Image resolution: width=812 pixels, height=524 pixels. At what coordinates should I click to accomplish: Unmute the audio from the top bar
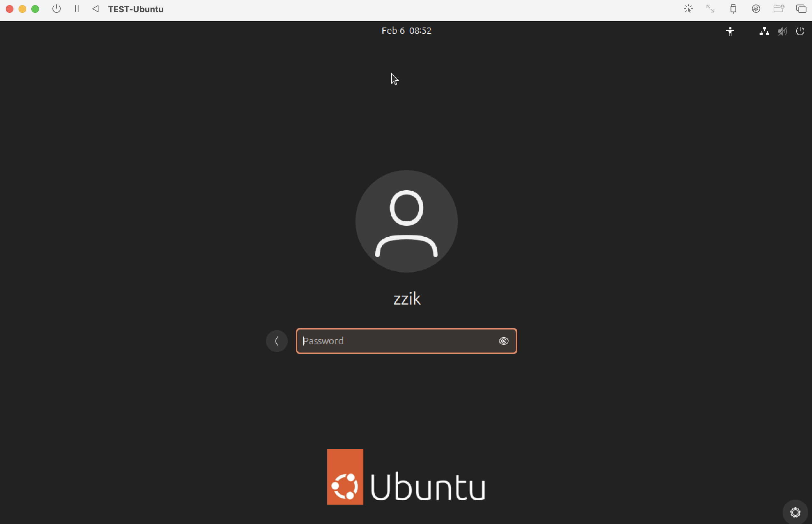(x=782, y=31)
